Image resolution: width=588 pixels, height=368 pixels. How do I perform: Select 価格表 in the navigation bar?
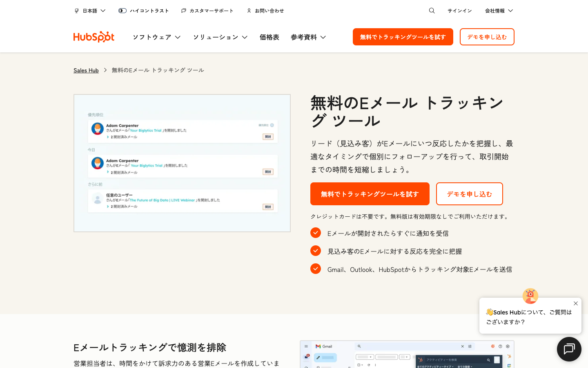pyautogui.click(x=269, y=37)
